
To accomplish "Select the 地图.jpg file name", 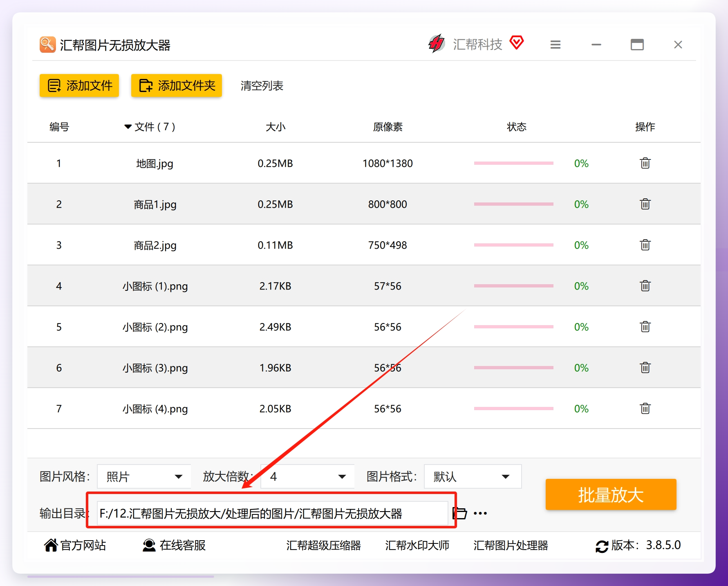I will 155,164.
